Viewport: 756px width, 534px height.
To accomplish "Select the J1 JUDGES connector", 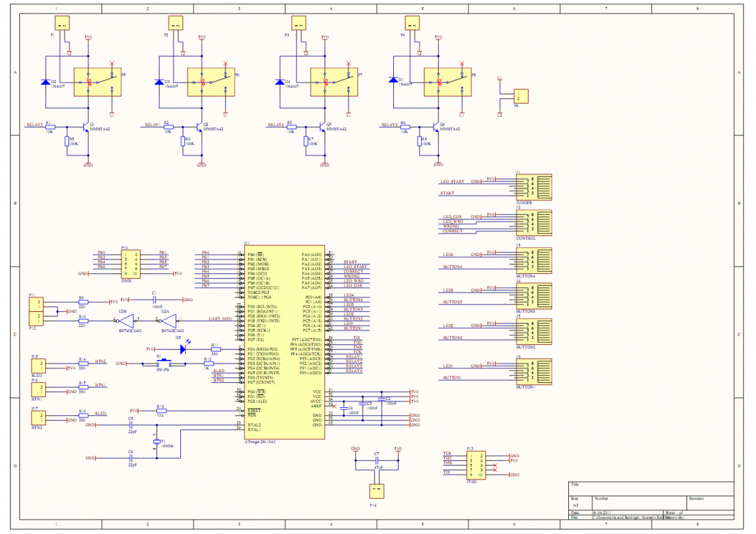I will pyautogui.click(x=534, y=187).
